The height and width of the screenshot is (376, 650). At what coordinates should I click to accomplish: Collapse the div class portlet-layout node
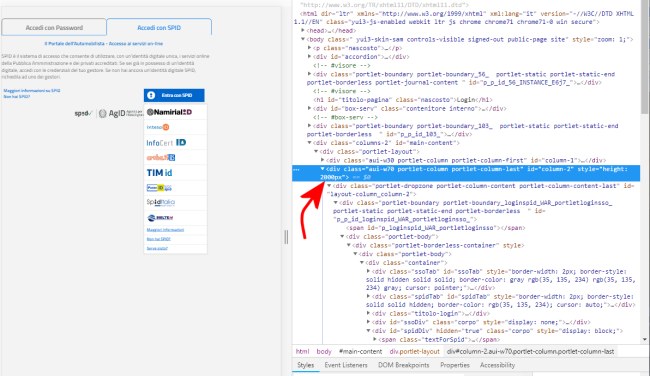[x=316, y=151]
